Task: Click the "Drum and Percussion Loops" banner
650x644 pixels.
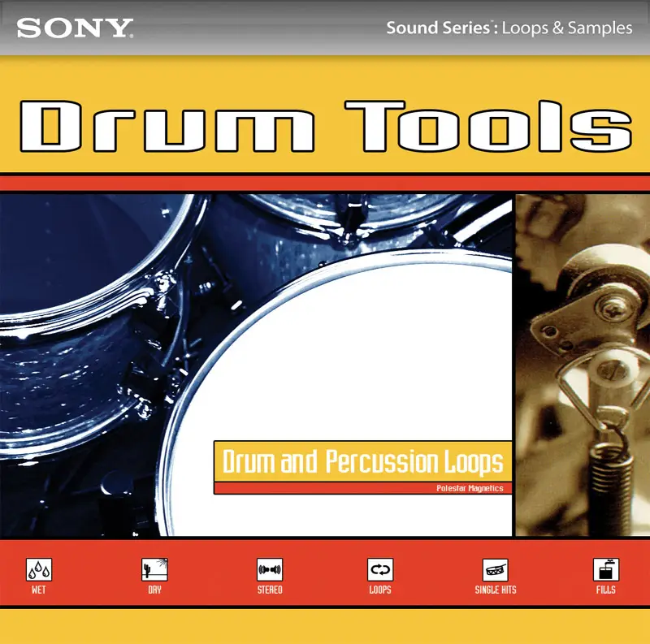Action: (x=363, y=461)
